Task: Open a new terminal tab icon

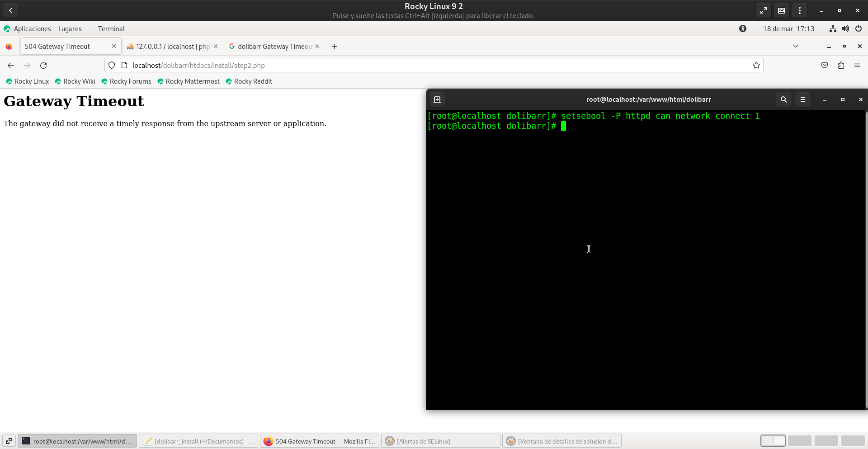Action: [x=437, y=99]
